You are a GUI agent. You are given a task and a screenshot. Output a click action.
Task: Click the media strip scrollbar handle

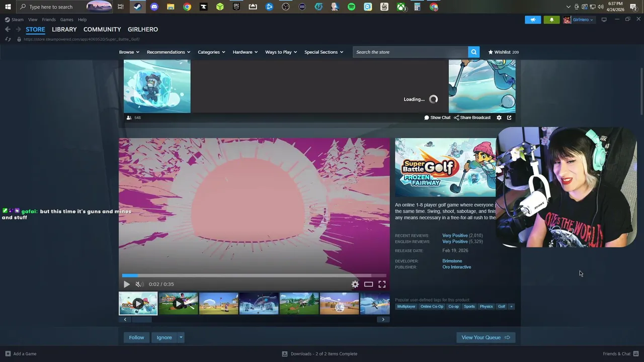pyautogui.click(x=141, y=319)
